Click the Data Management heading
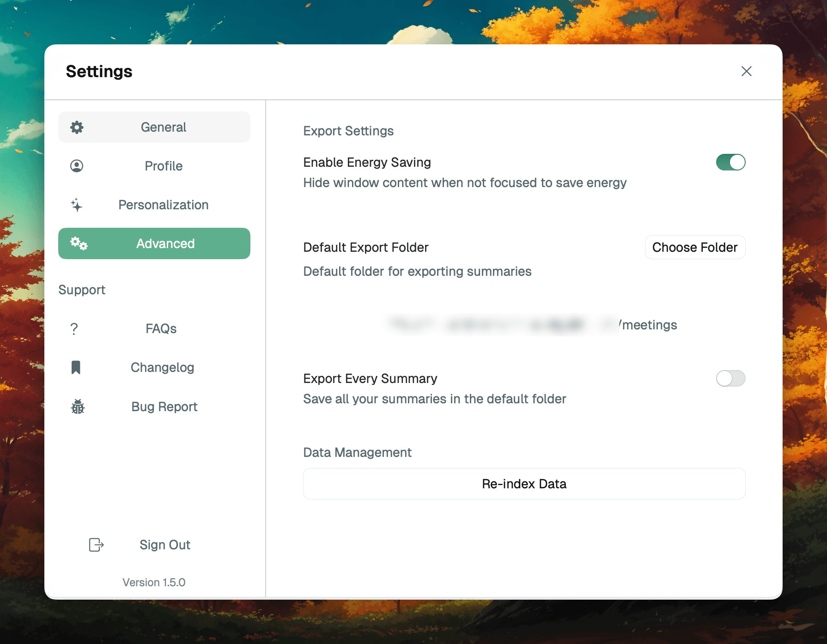The image size is (827, 644). (357, 452)
